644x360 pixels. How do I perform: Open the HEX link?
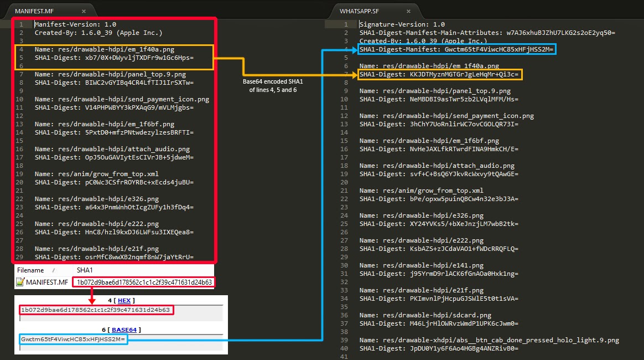point(124,300)
